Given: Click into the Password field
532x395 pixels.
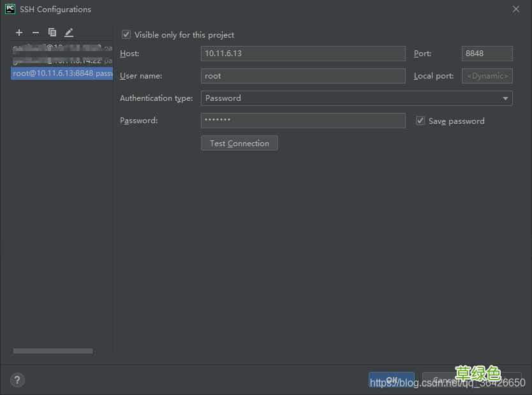Looking at the screenshot, I should click(302, 121).
